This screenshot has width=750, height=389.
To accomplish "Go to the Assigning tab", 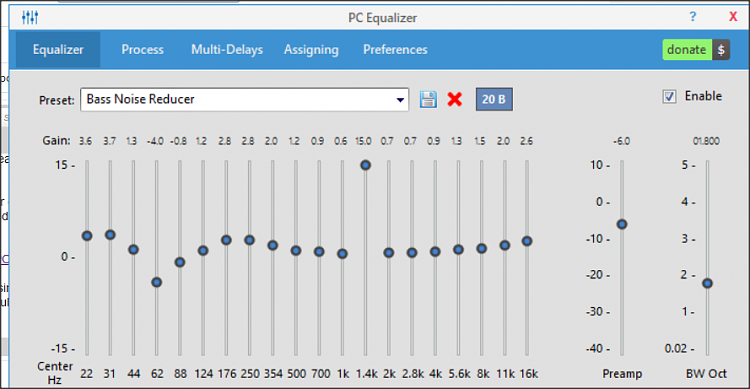I will pos(311,50).
